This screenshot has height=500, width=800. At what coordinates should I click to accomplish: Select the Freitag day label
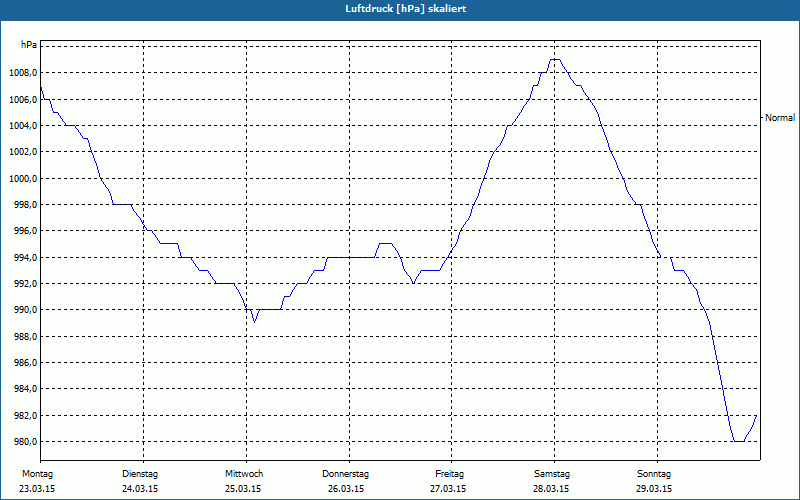449,474
